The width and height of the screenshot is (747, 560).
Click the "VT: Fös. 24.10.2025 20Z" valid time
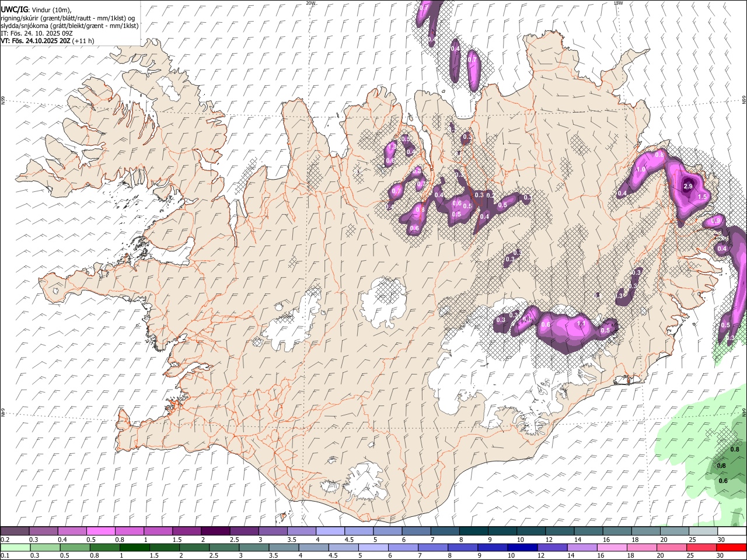tap(36, 41)
